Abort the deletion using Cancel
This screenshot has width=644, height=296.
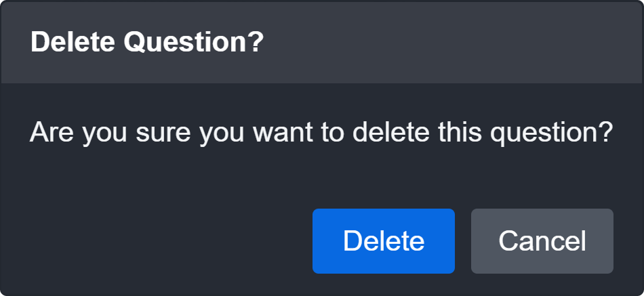tap(542, 241)
